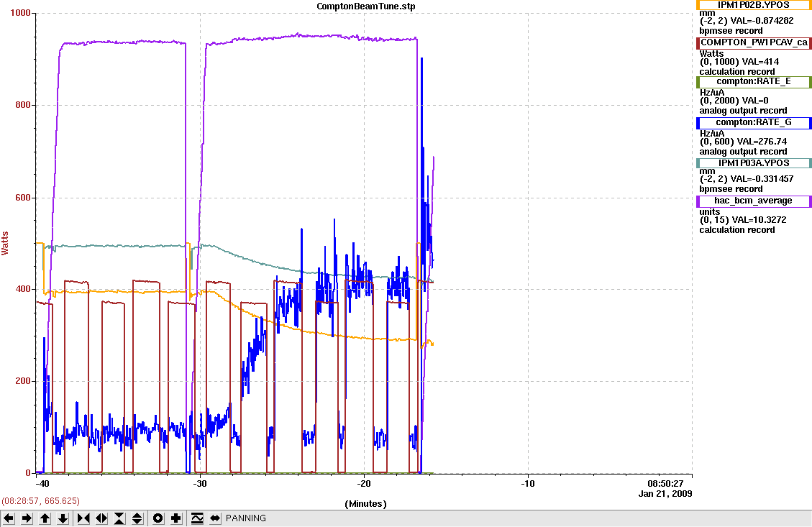Pan the plot up with arrow button
This screenshot has width=812, height=527.
[x=45, y=518]
